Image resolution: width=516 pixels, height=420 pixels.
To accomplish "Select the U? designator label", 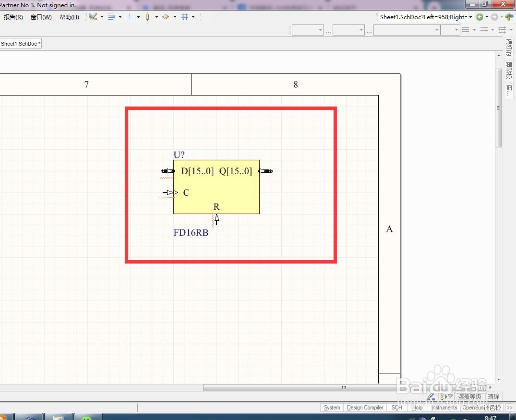I will 179,155.
